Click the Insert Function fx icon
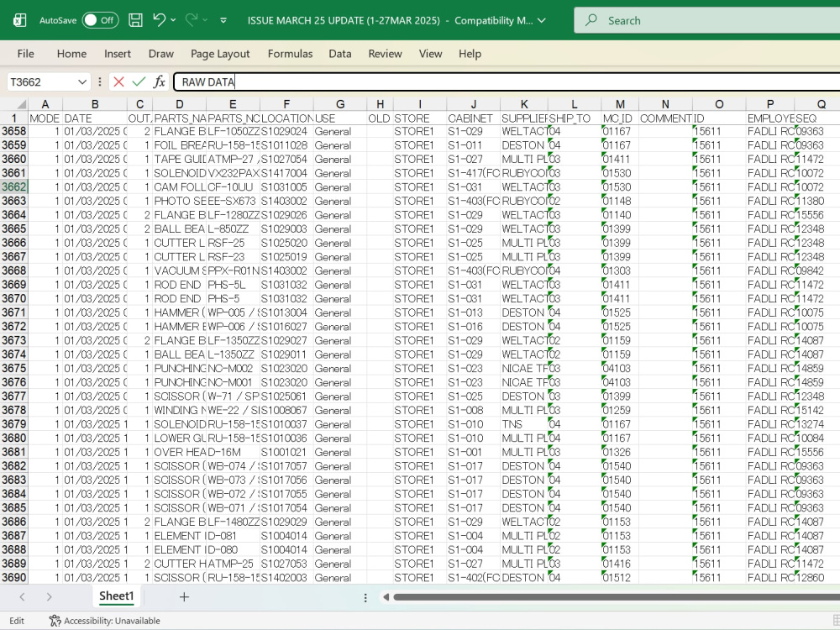Viewport: 840px width, 630px height. 159,82
